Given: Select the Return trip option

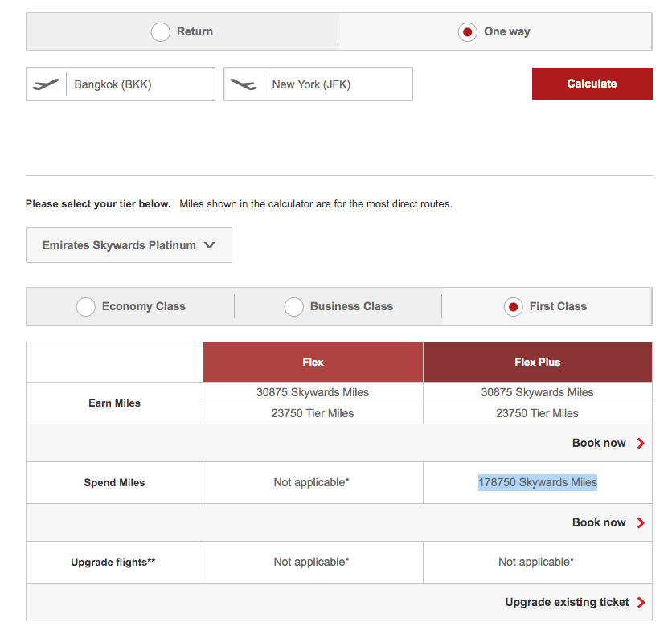Looking at the screenshot, I should (160, 31).
